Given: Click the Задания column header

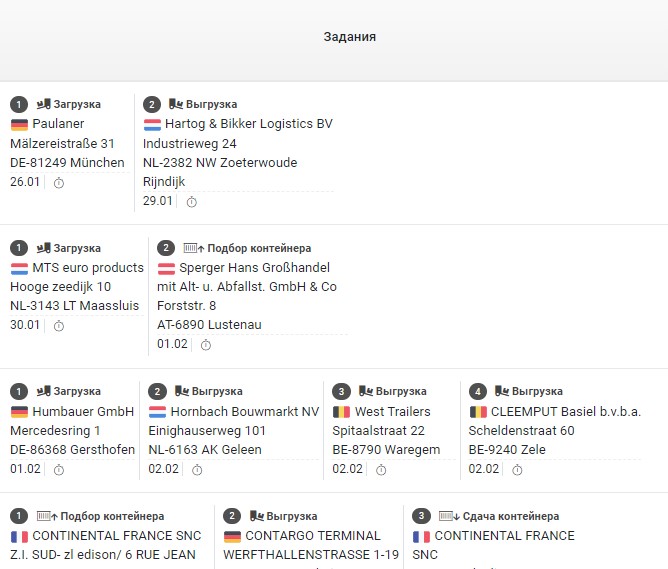Looking at the screenshot, I should click(350, 37).
